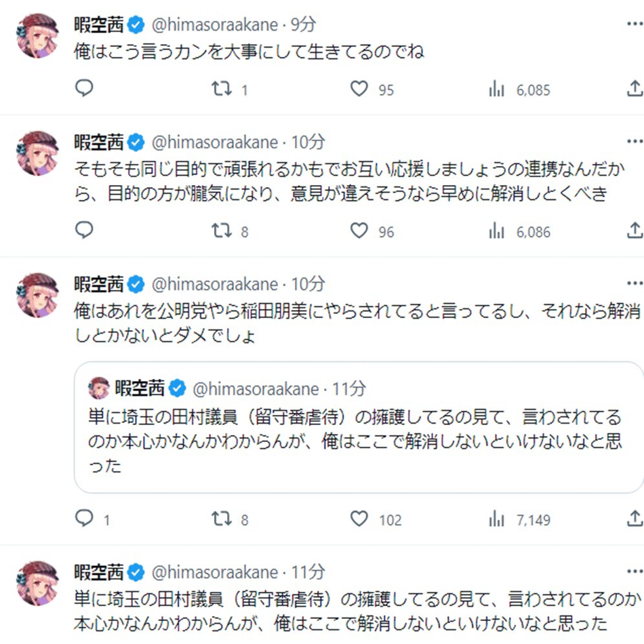
Task: Open the quoted tweet about 田村議員
Action: coord(358,434)
